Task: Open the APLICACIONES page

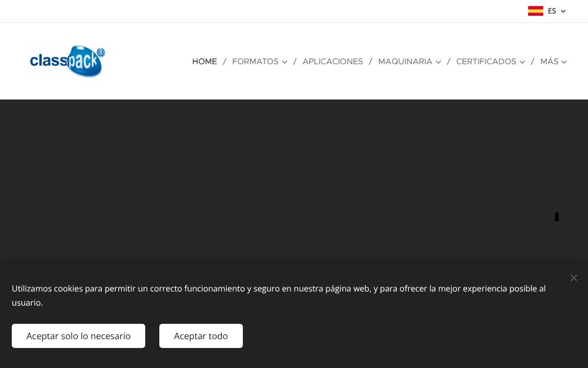Action: (333, 61)
